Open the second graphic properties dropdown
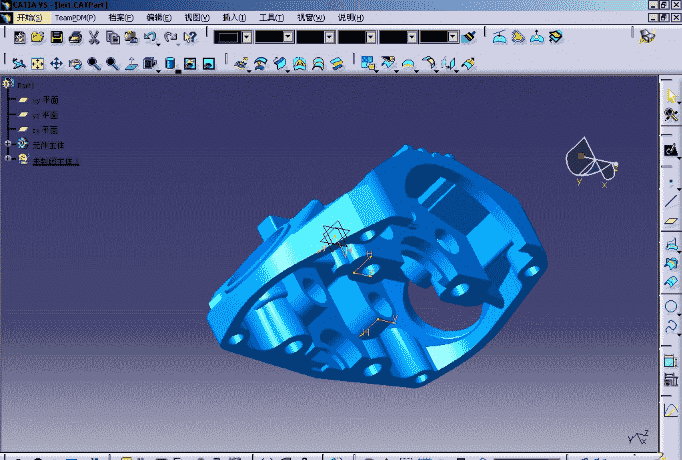The height and width of the screenshot is (460, 682). (x=288, y=37)
